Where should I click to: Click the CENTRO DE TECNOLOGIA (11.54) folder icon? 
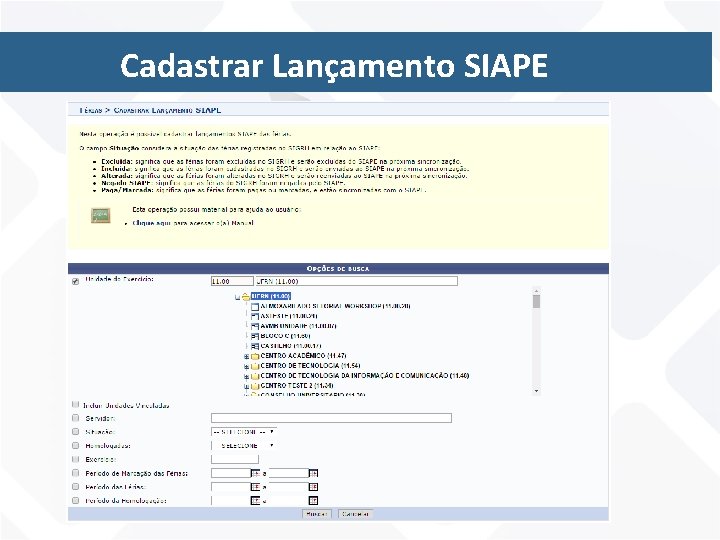[x=255, y=366]
